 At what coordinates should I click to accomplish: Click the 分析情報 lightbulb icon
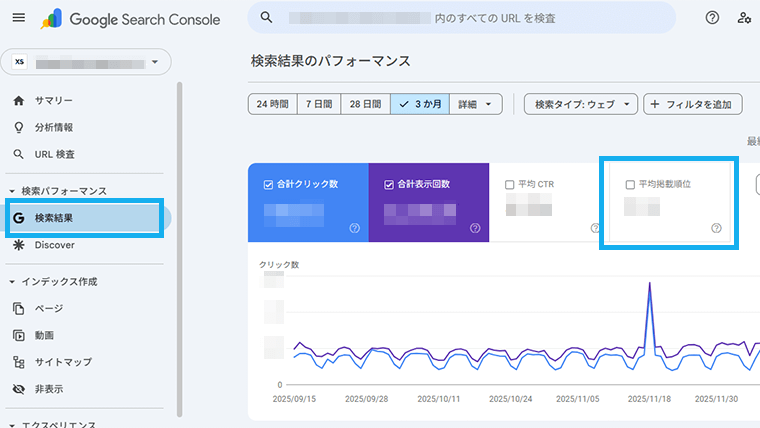pos(18,127)
